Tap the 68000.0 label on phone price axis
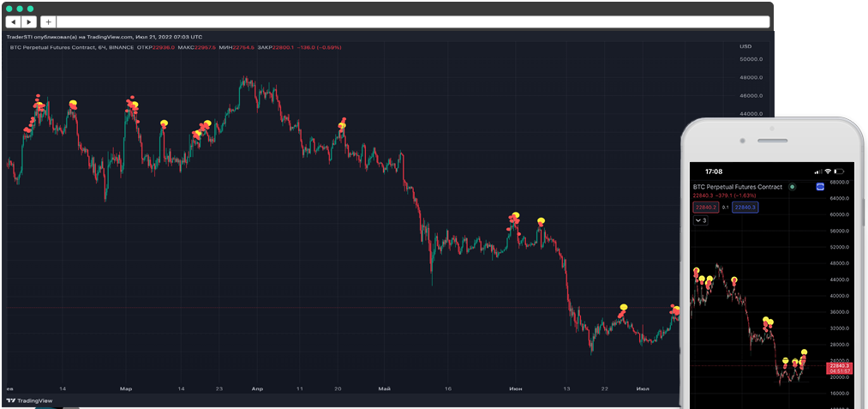The height and width of the screenshot is (409, 868). (x=837, y=183)
